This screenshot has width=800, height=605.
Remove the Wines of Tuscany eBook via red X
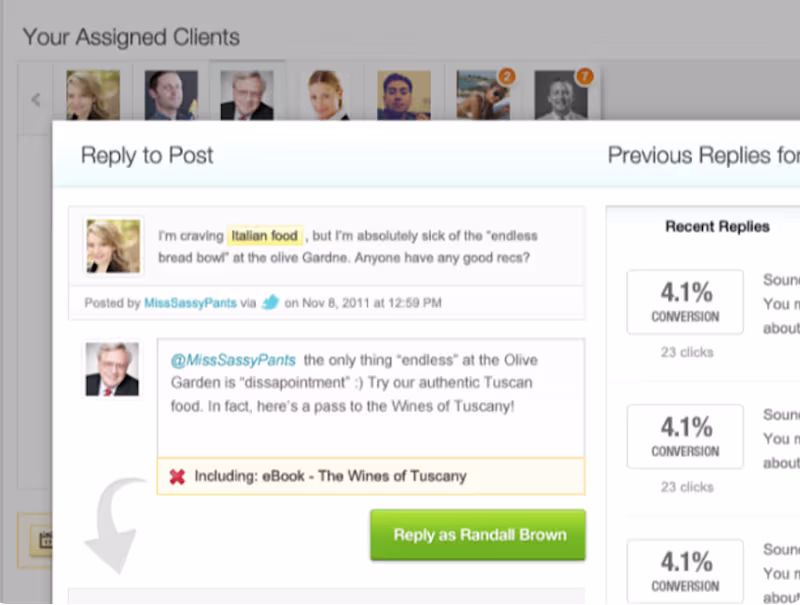pyautogui.click(x=178, y=477)
